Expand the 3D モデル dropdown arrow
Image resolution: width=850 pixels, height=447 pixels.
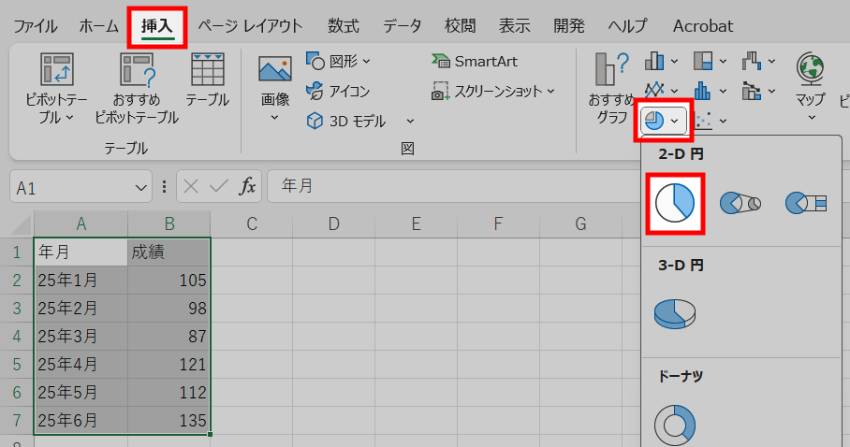[x=410, y=121]
